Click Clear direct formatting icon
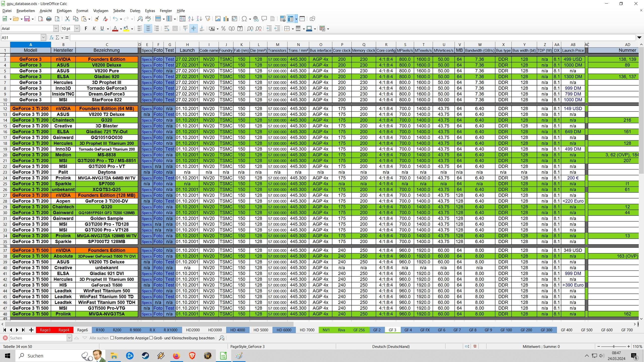644x362 pixels. pyautogui.click(x=105, y=19)
